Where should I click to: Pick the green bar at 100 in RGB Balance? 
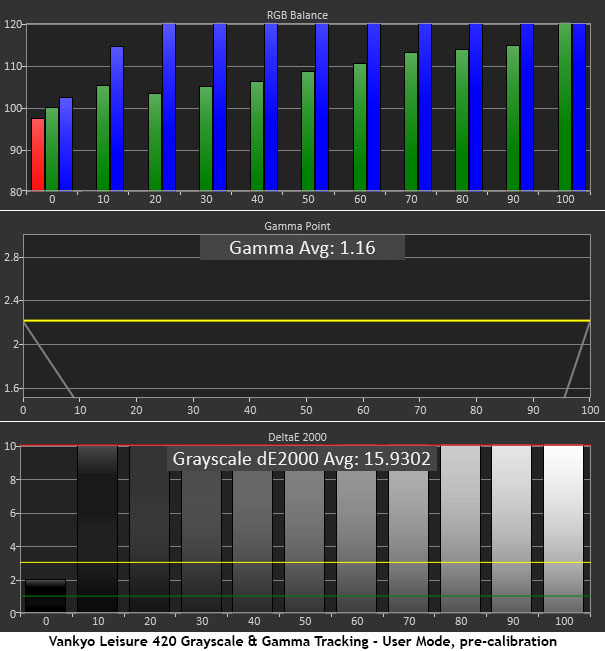point(565,106)
